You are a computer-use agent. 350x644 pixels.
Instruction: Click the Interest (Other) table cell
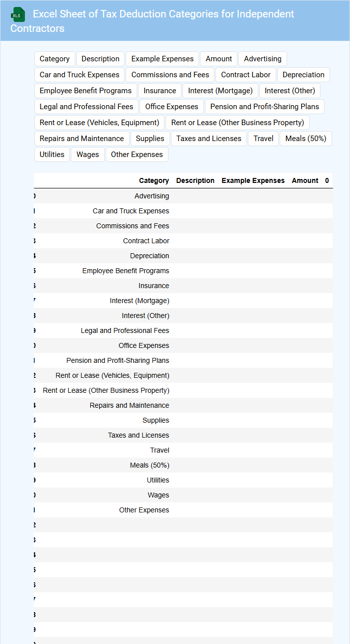pyautogui.click(x=146, y=316)
